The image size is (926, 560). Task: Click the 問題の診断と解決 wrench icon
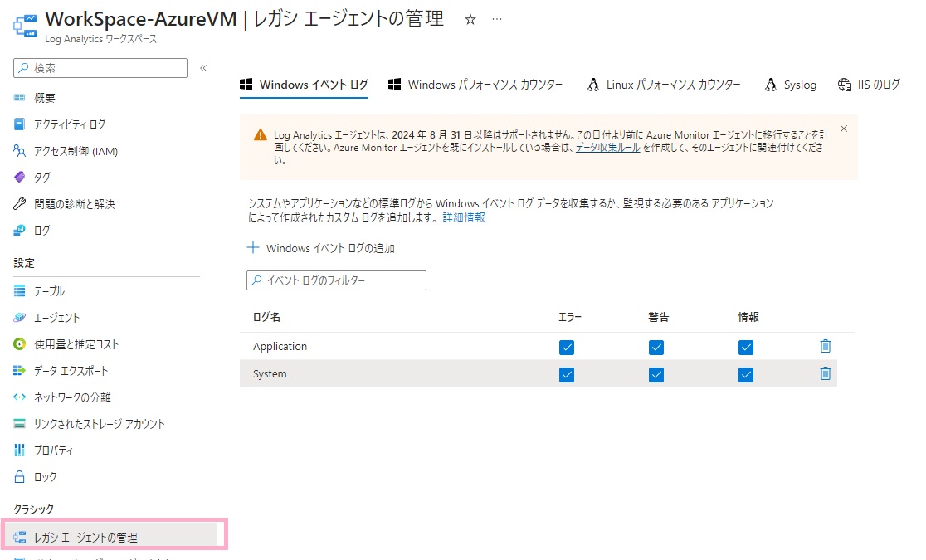19,204
